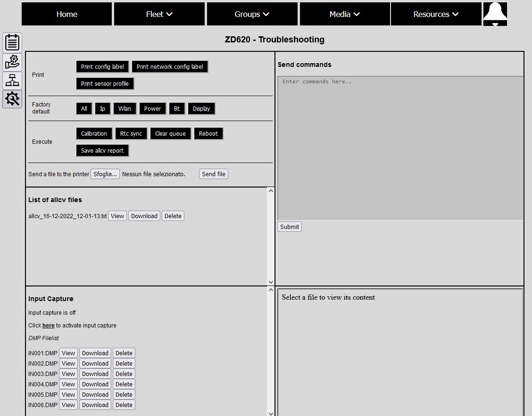Image resolution: width=532 pixels, height=416 pixels.
Task: Open the troubleshooting wrench-gear sidebar icon
Action: click(12, 99)
